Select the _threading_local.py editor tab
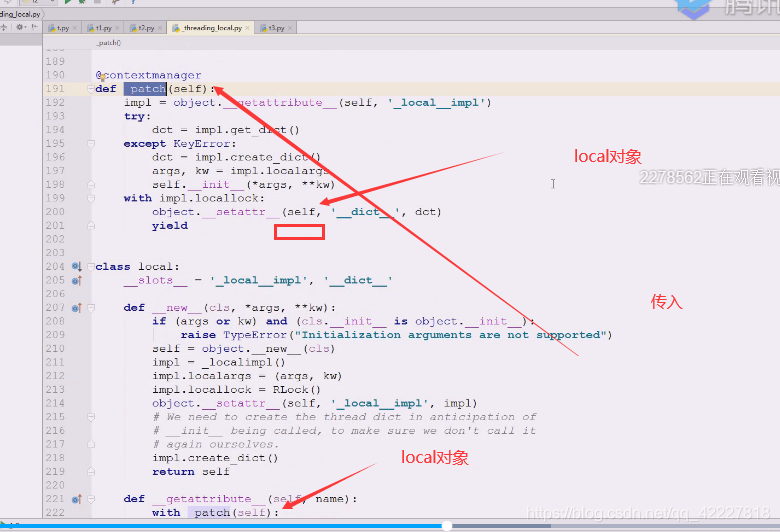Viewport: 780px width, 532px height. pos(210,28)
